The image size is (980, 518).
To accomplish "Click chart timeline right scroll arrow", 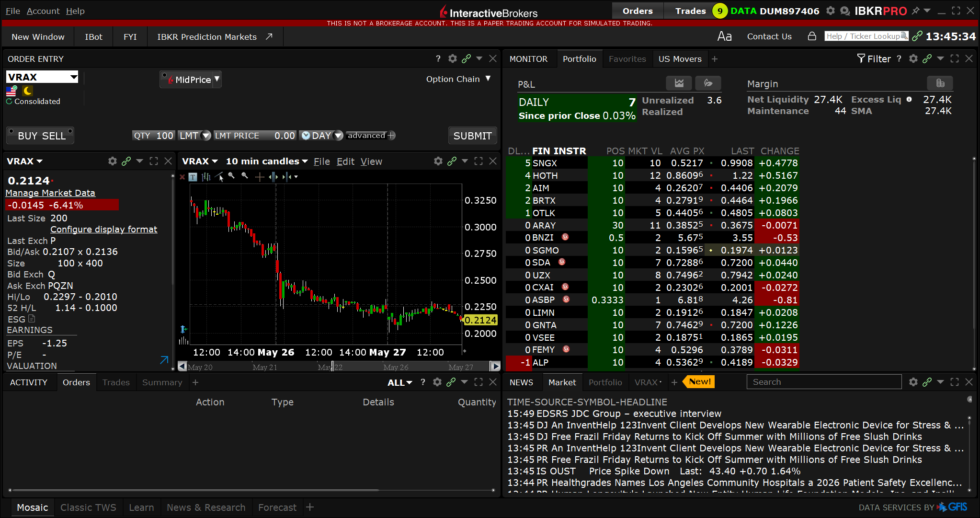I will (495, 367).
